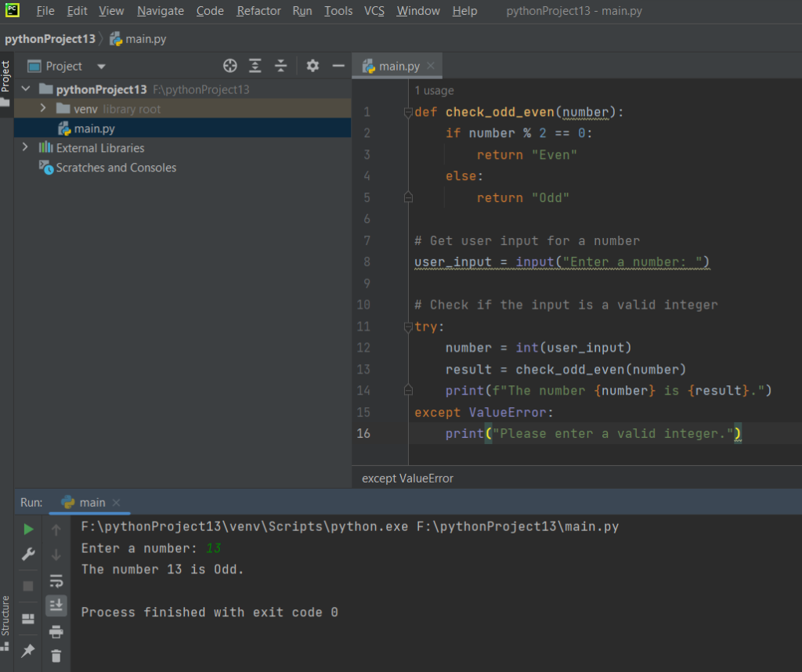Collapse the pythonProject13 root folder
Viewport: 802px width, 672px height.
26,89
